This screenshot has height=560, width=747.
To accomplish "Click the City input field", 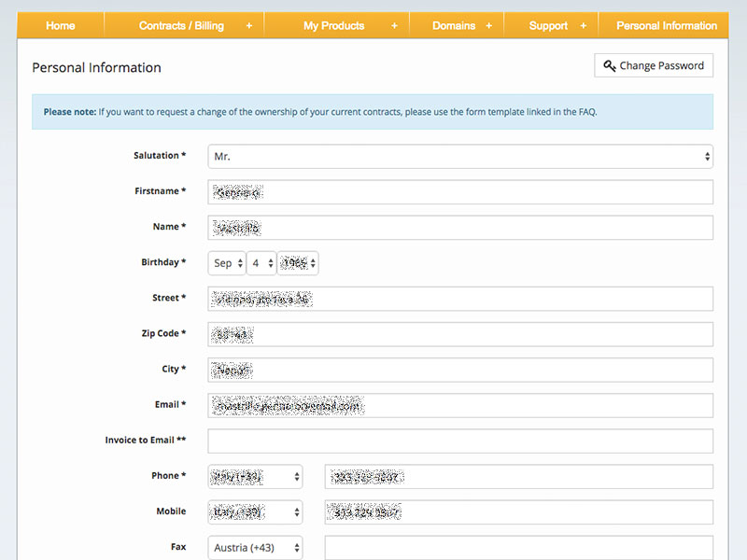I will [460, 370].
